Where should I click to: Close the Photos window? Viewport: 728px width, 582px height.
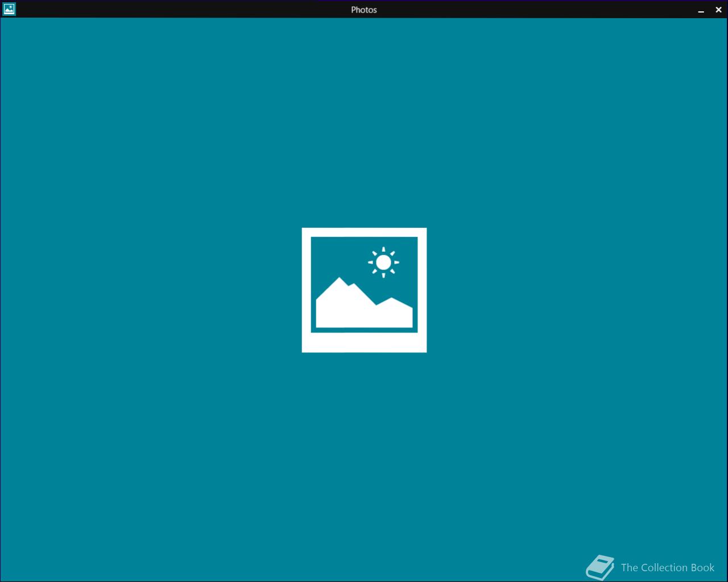tap(718, 10)
